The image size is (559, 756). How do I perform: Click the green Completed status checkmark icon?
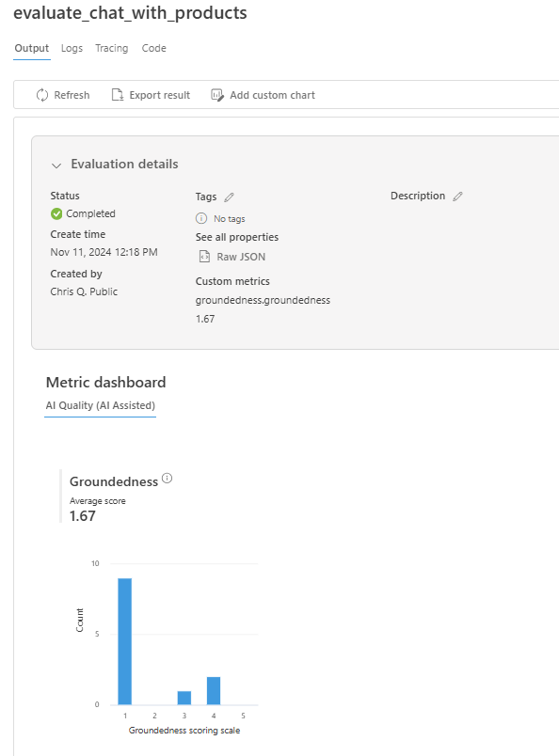(56, 213)
